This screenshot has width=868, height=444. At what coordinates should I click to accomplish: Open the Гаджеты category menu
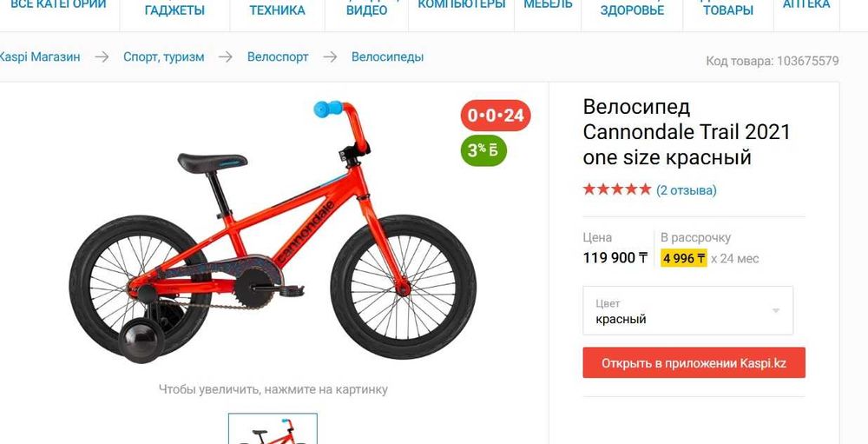pos(174,10)
